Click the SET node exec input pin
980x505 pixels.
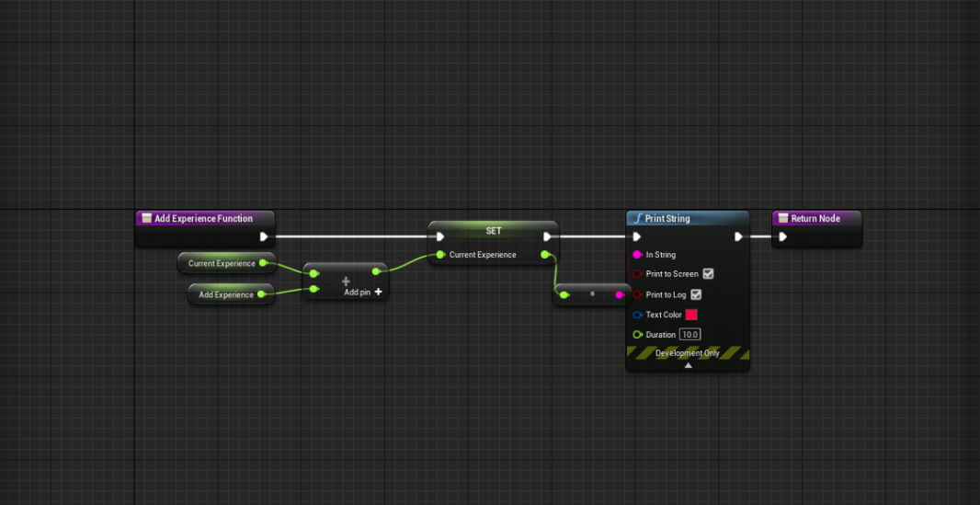[x=440, y=236]
